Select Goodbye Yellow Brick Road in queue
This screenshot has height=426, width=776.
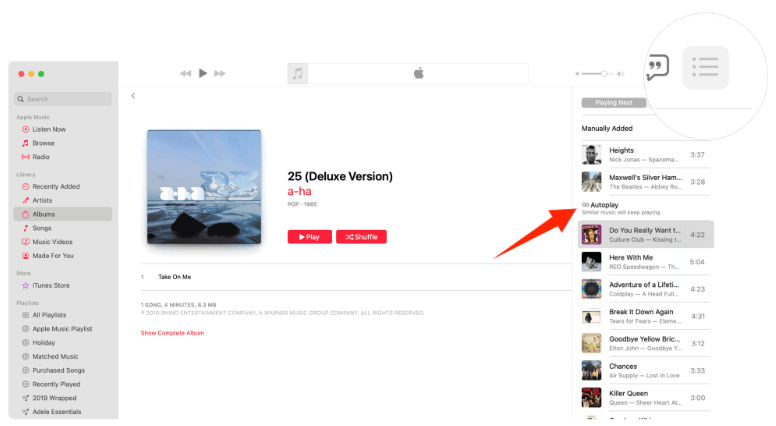pos(646,344)
